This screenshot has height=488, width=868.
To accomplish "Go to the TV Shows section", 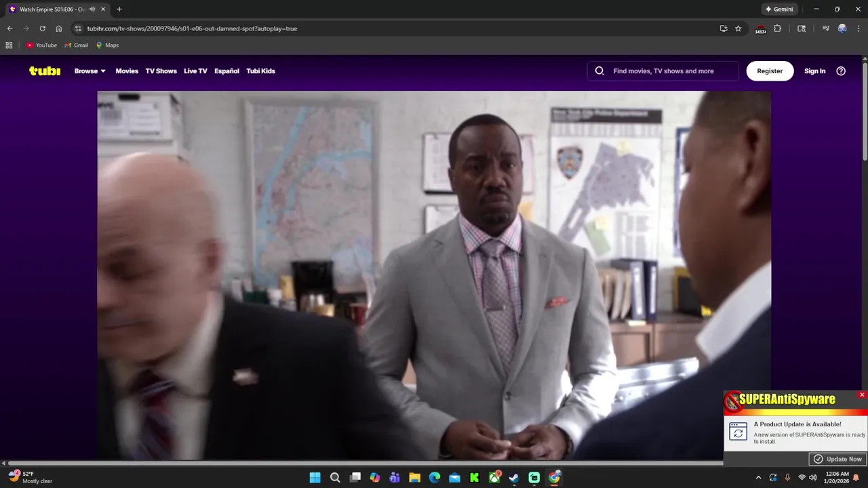I will (161, 71).
